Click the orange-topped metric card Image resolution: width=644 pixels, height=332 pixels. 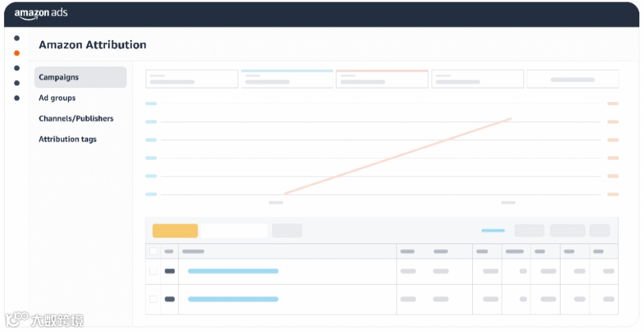pos(382,79)
